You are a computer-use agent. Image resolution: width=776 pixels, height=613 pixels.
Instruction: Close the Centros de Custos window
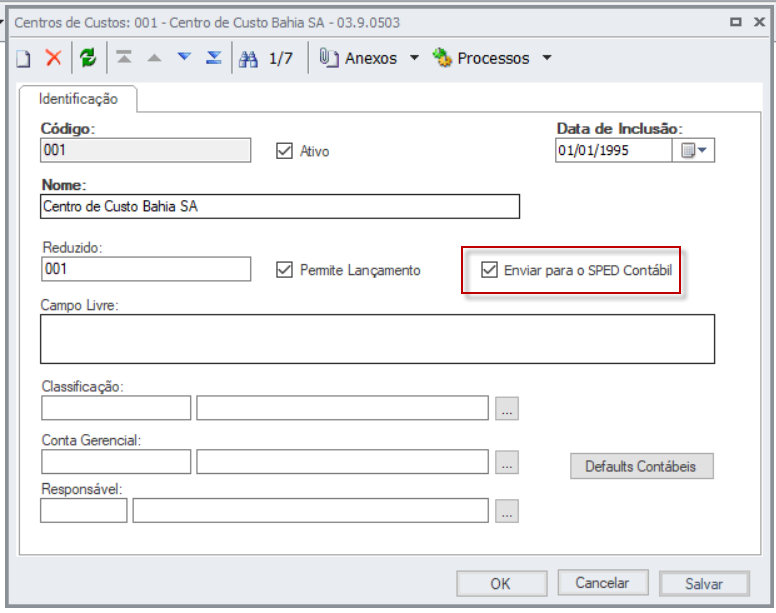pyautogui.click(x=759, y=22)
